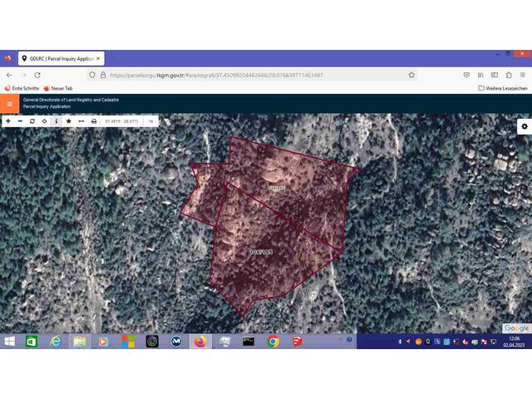Viewport: 532px width, 399px height.
Task: Toggle the Firefox sidebar view
Action: point(495,75)
